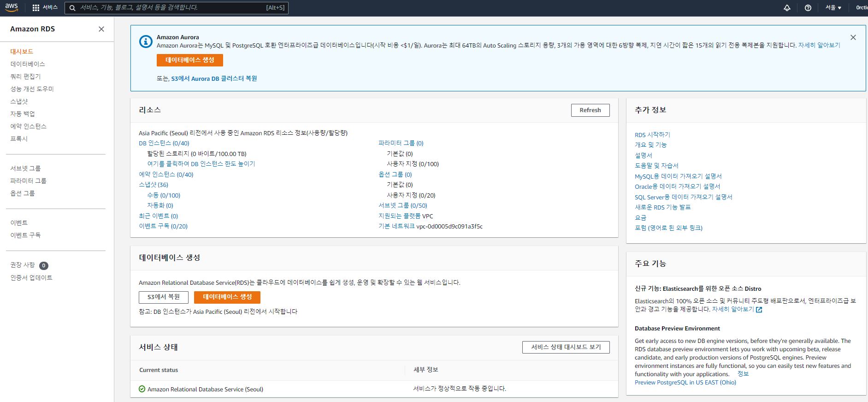Open 스냅샷 in the sidebar
The width and height of the screenshot is (868, 402).
tap(19, 102)
